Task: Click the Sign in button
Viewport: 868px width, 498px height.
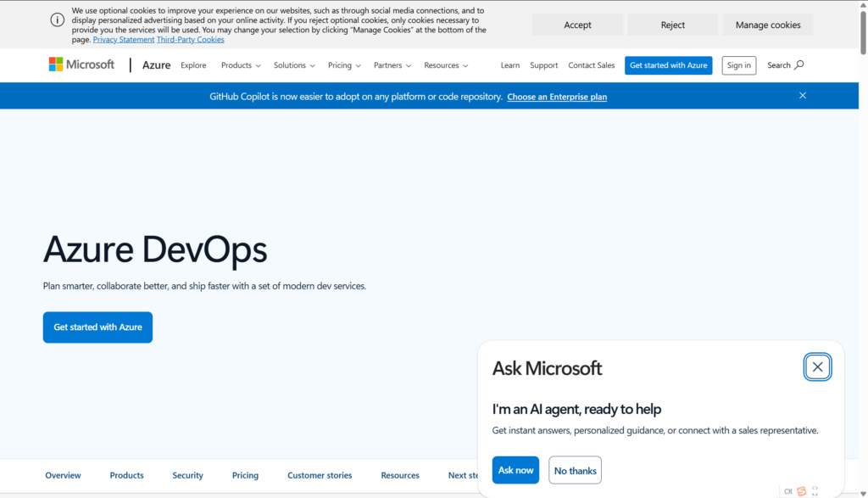Action: coord(738,65)
